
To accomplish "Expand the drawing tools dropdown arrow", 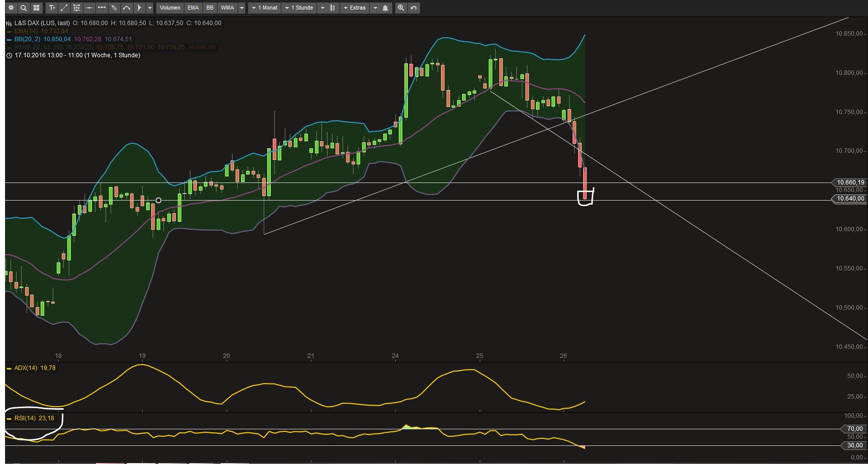I will coord(151,8).
